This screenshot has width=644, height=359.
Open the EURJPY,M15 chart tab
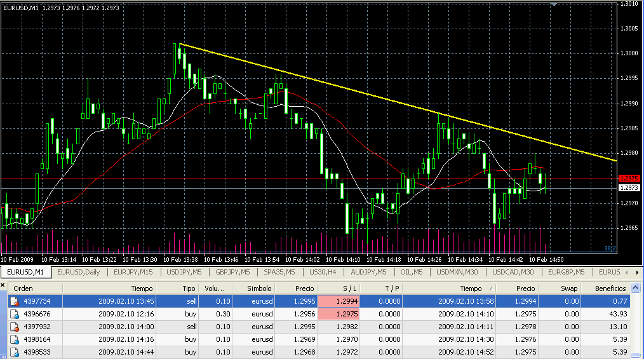[133, 273]
